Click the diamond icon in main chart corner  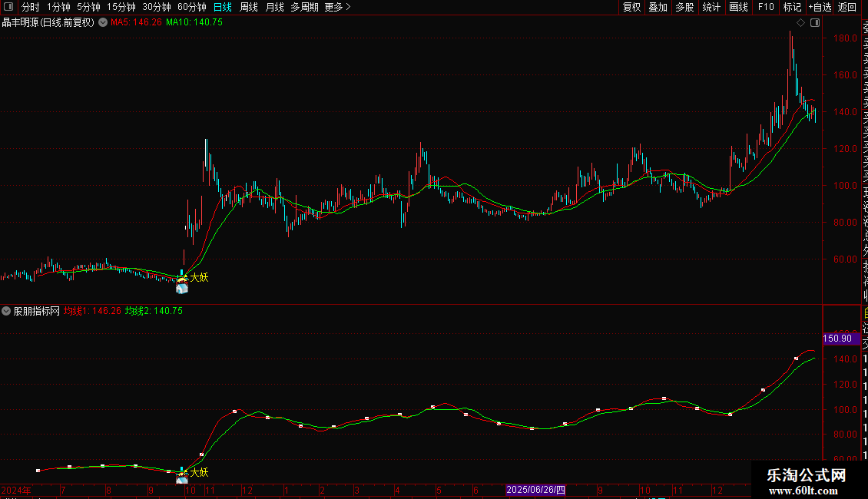tap(800, 23)
